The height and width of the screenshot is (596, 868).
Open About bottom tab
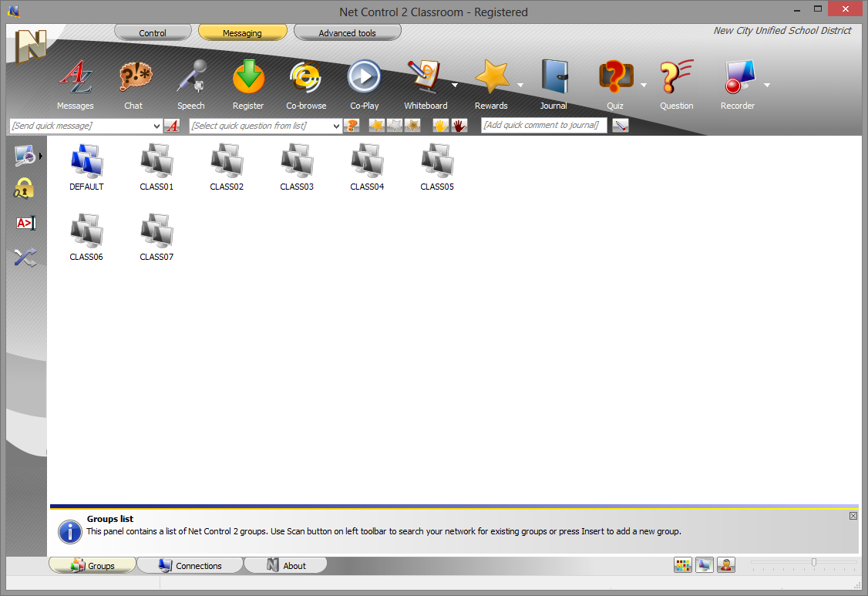286,565
